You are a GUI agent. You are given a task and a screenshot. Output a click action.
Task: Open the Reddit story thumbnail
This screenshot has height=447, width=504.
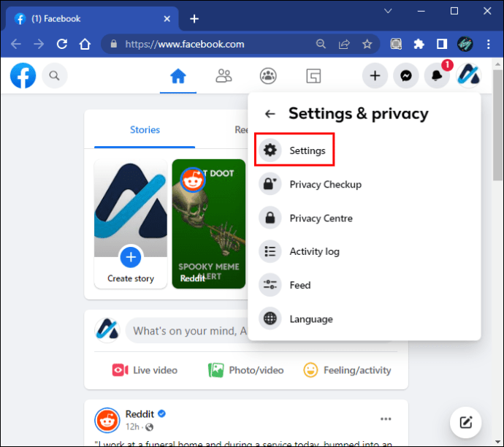point(208,223)
